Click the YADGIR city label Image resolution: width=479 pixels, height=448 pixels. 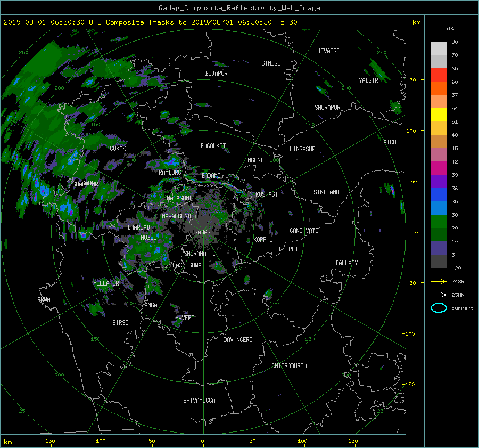click(x=368, y=80)
